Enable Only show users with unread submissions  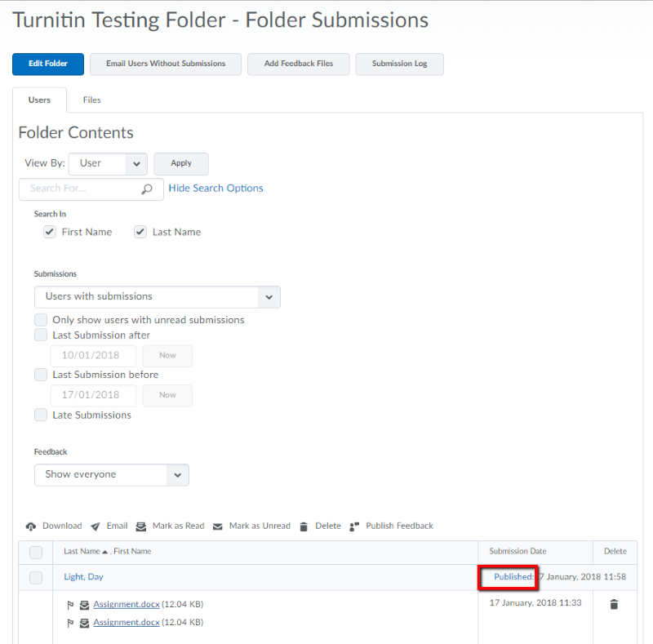coord(41,320)
